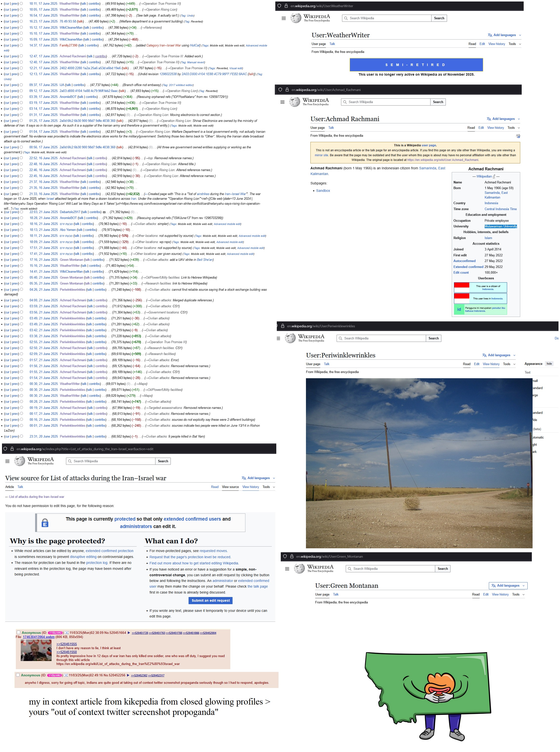
Task: Click the semi-retired blue banner
Action: click(x=416, y=65)
